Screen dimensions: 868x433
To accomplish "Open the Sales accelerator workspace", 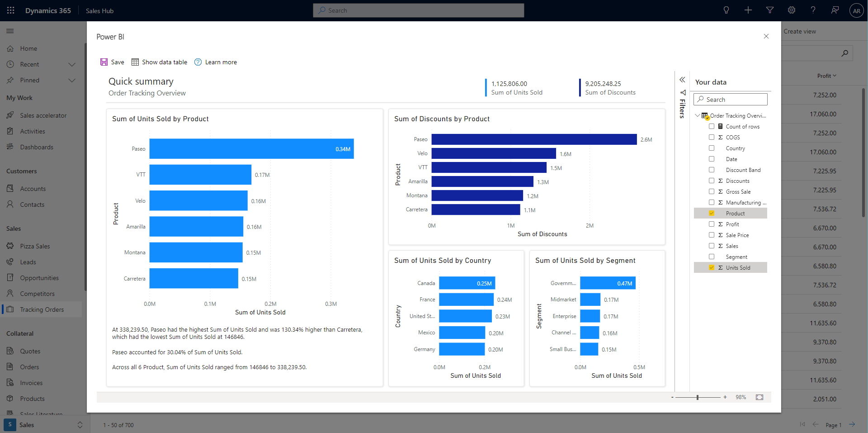I will click(43, 115).
